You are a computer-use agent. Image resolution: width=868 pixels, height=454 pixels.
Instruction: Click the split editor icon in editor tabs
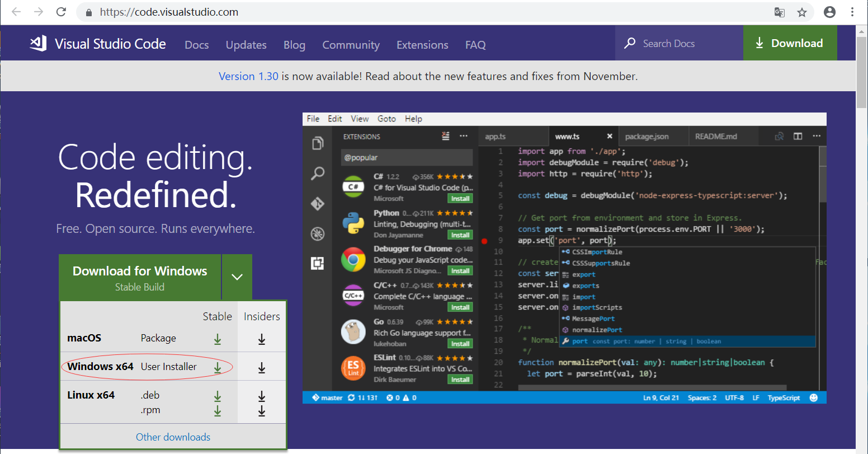pyautogui.click(x=798, y=136)
